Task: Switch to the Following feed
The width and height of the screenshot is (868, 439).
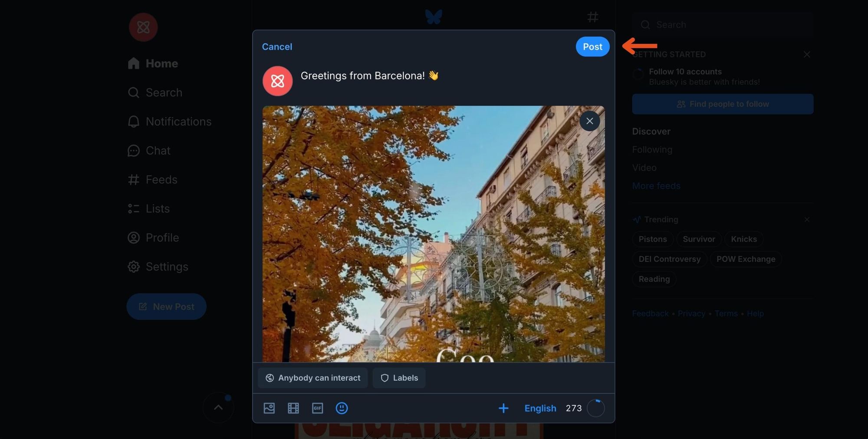Action: 652,149
